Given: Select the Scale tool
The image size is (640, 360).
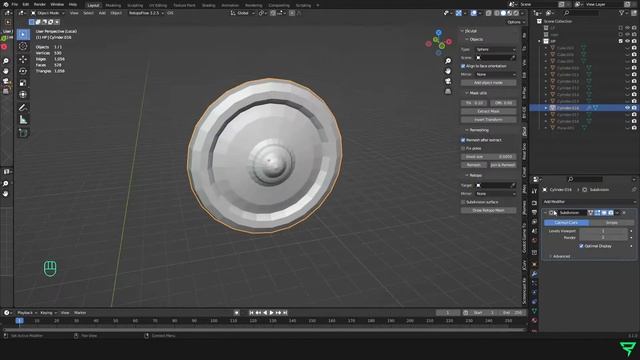Looking at the screenshot, I should click(23, 83).
